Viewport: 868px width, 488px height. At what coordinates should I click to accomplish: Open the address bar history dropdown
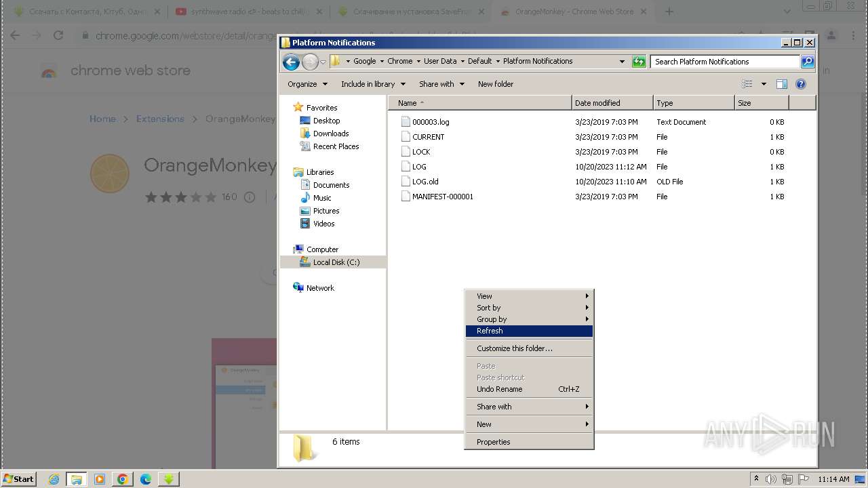622,62
